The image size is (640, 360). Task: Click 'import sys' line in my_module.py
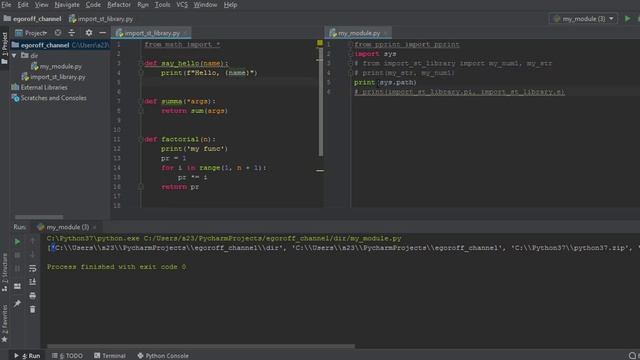[375, 54]
